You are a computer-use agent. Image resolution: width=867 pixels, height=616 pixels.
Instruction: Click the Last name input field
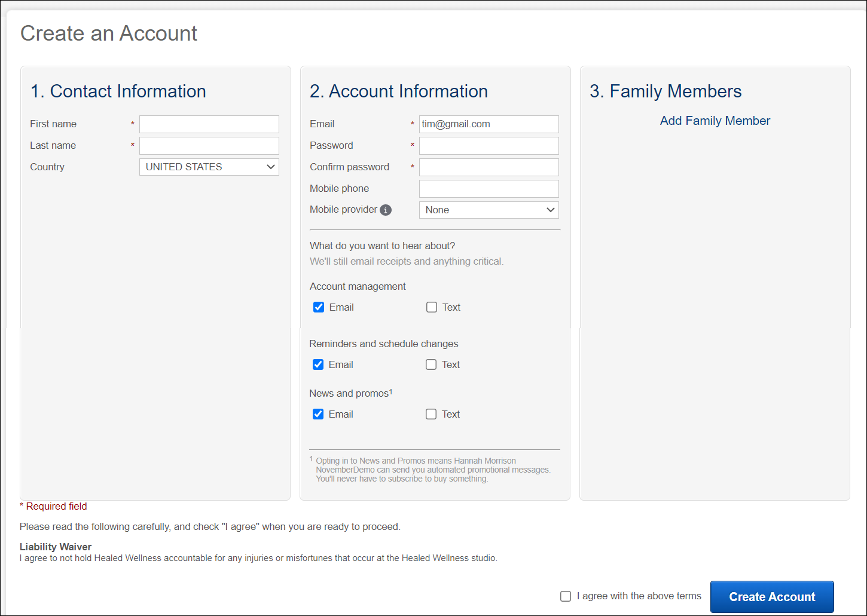click(x=209, y=145)
